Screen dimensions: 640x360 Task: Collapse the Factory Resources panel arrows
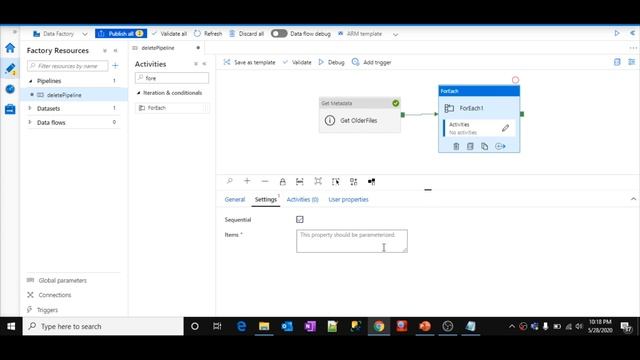[x=116, y=51]
